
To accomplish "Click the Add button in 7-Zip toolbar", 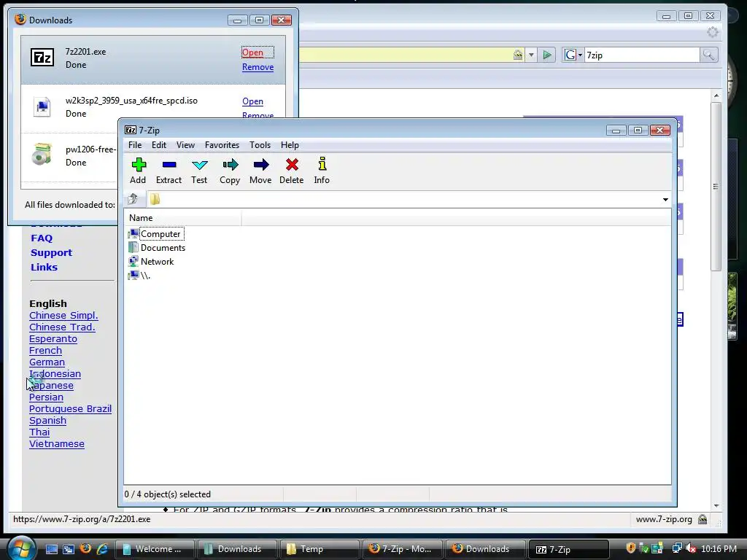I will pyautogui.click(x=138, y=171).
